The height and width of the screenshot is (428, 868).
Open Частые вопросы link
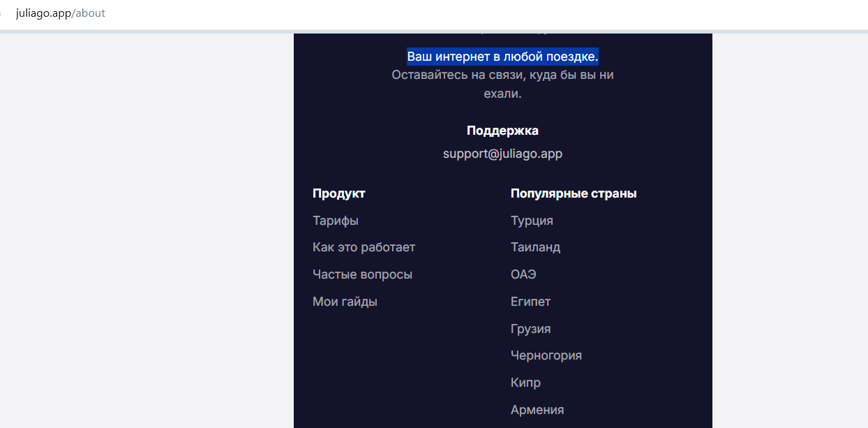point(363,274)
